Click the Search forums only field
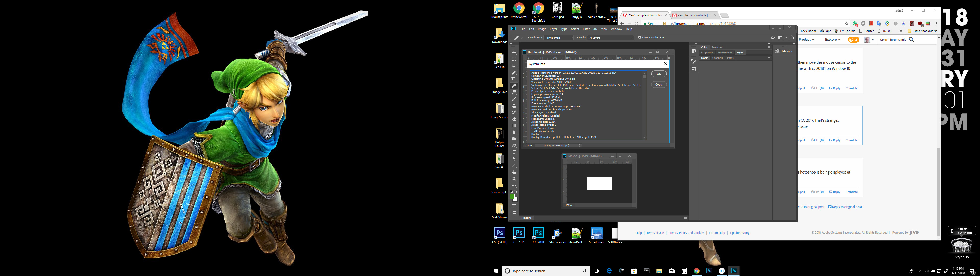This screenshot has width=980, height=276. 893,40
